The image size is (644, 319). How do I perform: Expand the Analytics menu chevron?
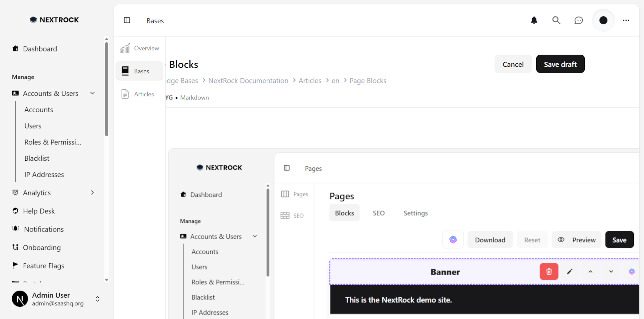(92, 193)
